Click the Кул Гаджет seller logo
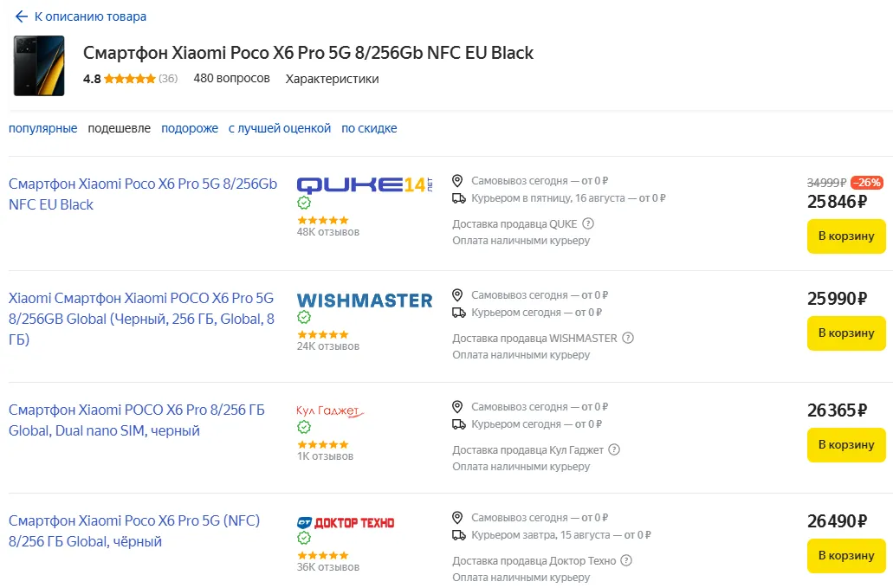 (328, 410)
